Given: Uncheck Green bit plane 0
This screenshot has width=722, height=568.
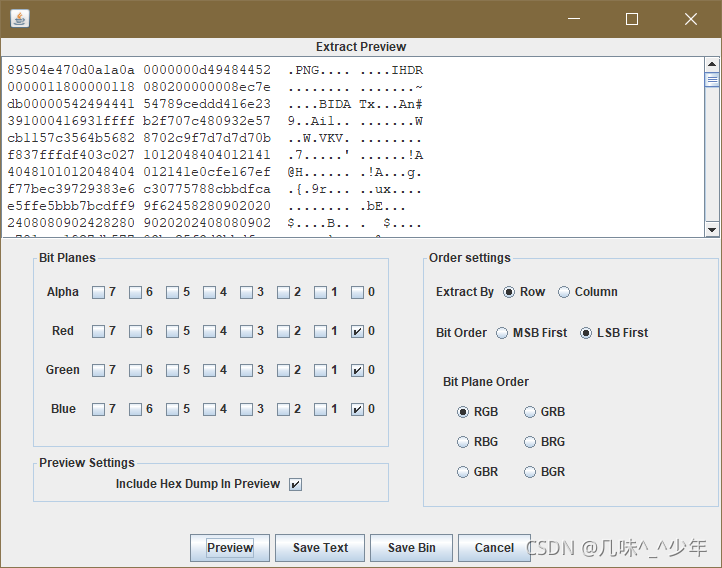Looking at the screenshot, I should tap(357, 371).
